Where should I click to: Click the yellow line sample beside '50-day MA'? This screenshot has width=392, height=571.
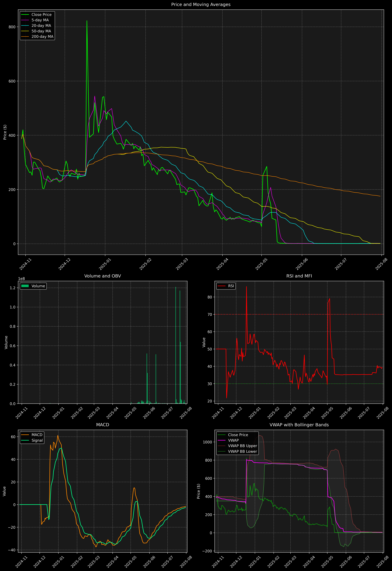click(25, 31)
